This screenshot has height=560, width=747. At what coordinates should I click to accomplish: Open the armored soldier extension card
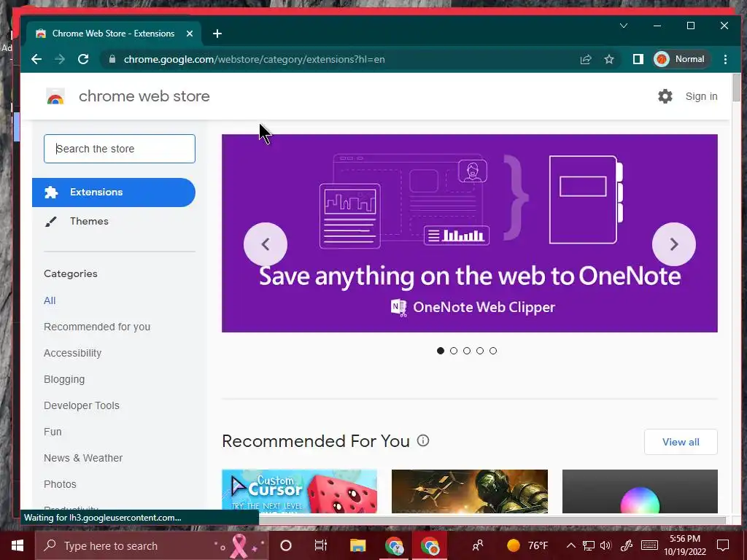click(x=469, y=491)
